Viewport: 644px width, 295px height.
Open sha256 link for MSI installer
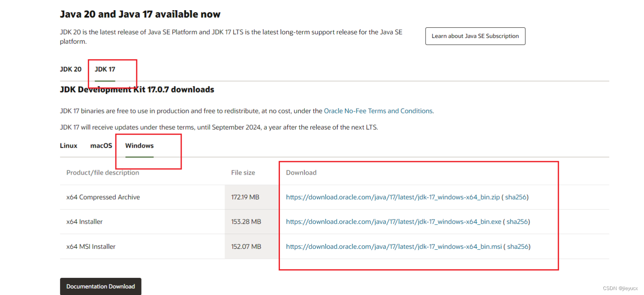click(518, 247)
